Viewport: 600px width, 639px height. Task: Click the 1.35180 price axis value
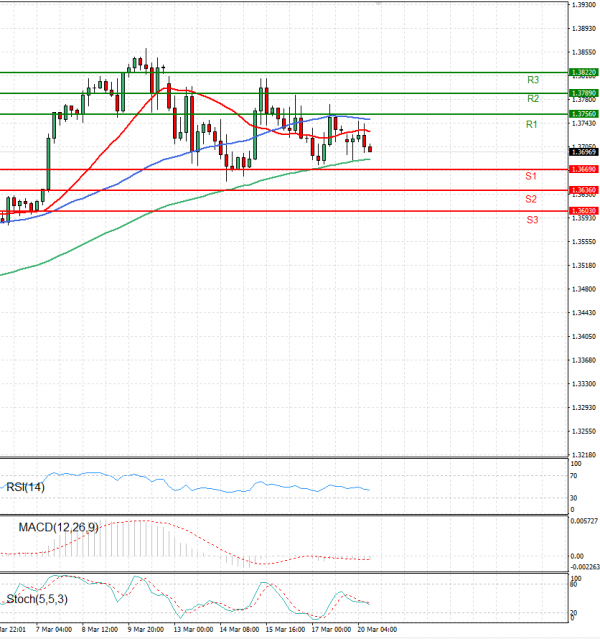point(584,265)
